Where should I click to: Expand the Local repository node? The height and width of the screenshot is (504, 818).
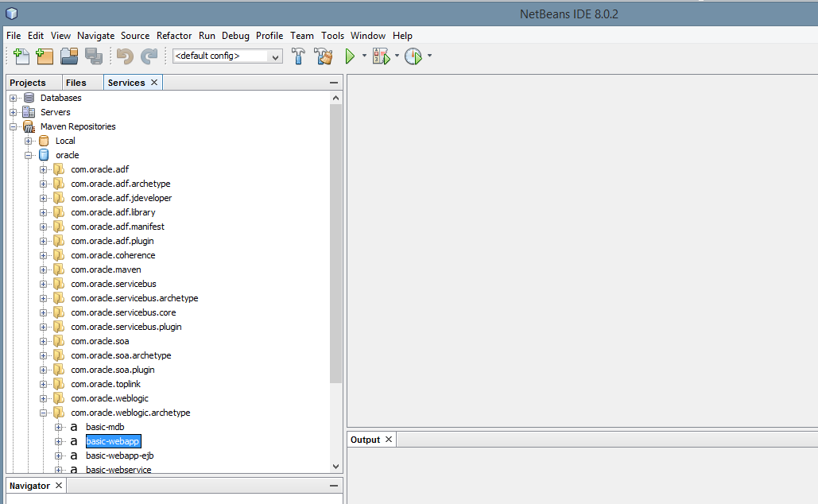coord(29,141)
